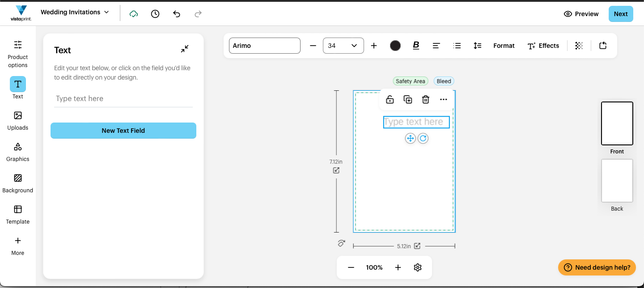Image resolution: width=644 pixels, height=288 pixels.
Task: Open the Template panel
Action: [x=18, y=215]
